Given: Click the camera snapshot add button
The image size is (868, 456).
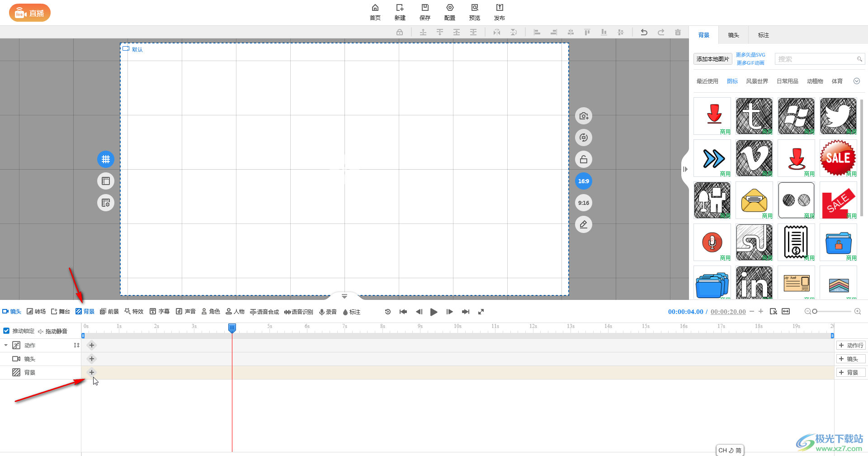Looking at the screenshot, I should (584, 116).
